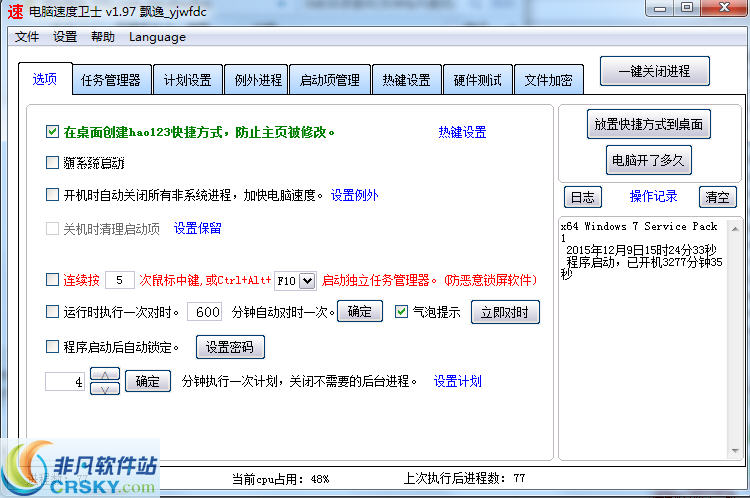Open the 文件 menu
The width and height of the screenshot is (750, 498).
click(x=26, y=37)
